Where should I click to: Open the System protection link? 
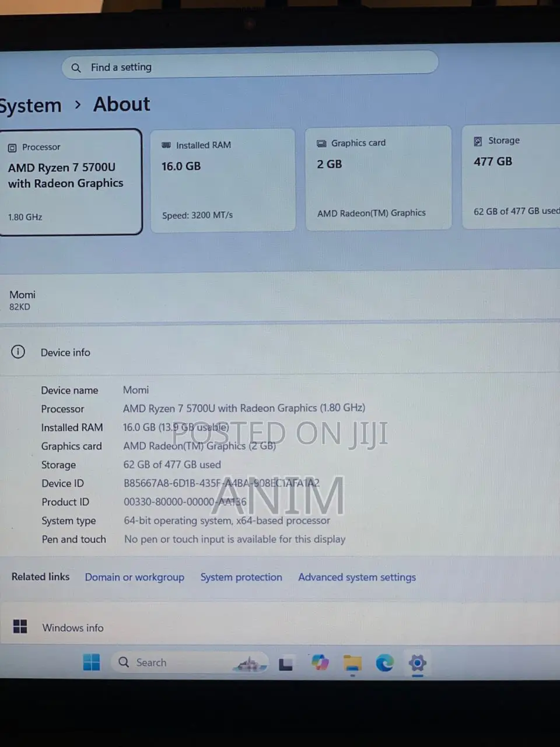point(242,577)
